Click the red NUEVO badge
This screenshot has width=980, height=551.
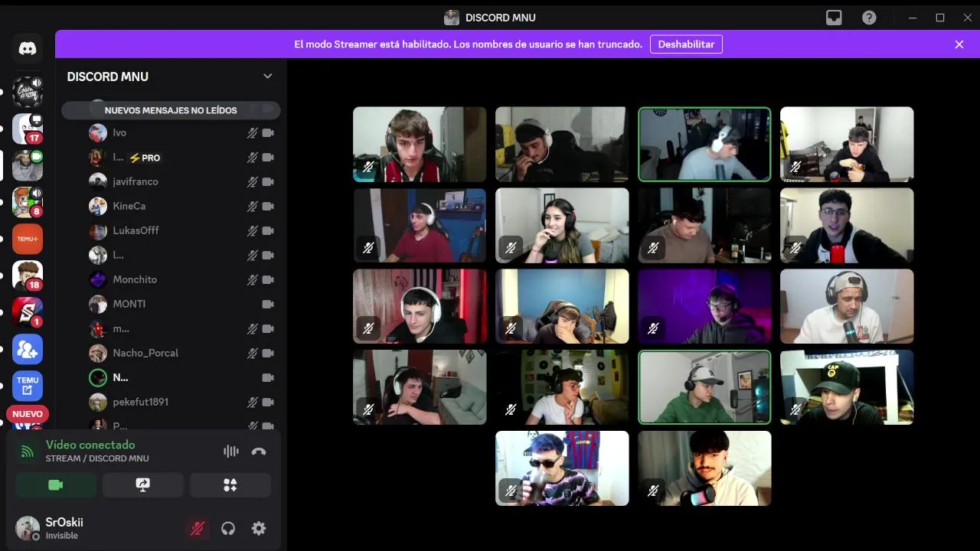tap(28, 414)
